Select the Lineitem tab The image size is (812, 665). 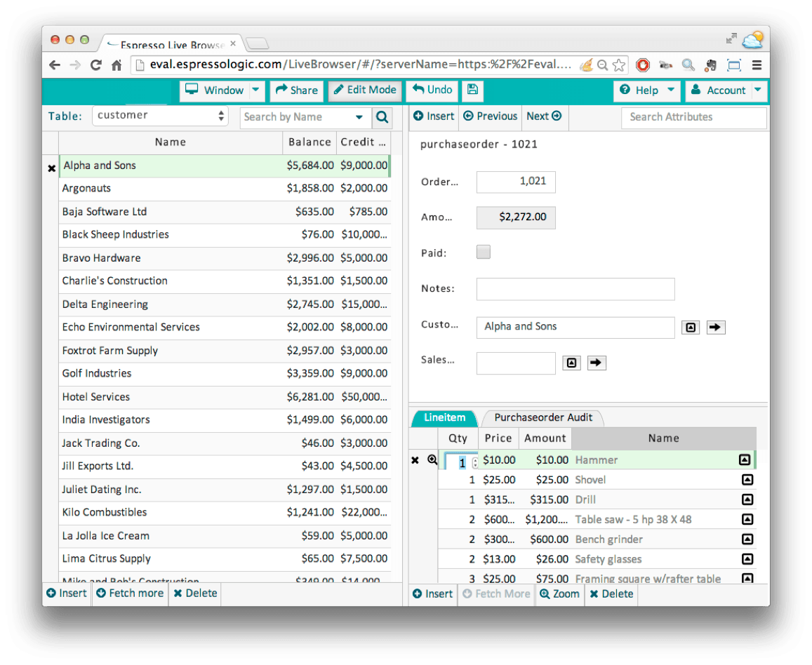[x=444, y=416]
